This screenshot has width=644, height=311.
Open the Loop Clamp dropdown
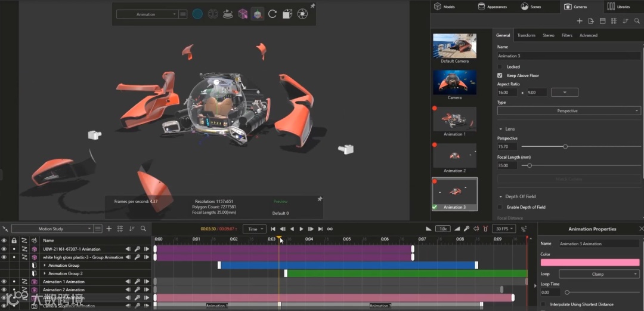coord(599,274)
